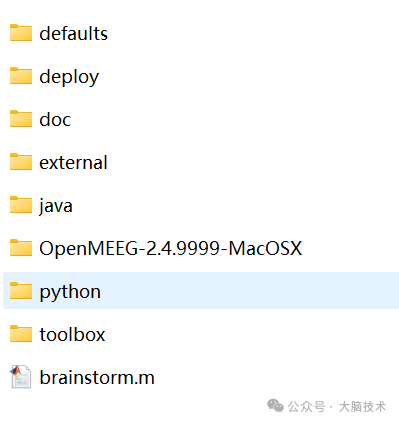
Task: Select the defaults folder icon
Action: pyautogui.click(x=21, y=33)
